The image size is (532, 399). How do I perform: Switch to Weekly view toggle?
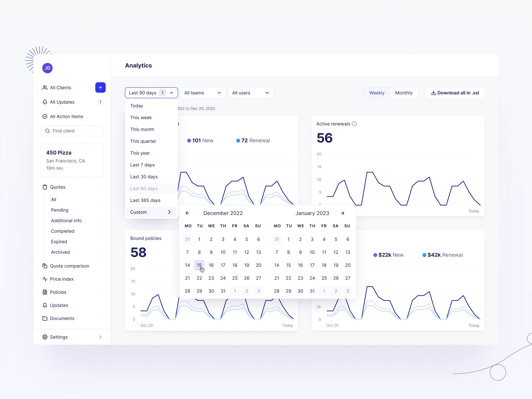[x=376, y=93]
